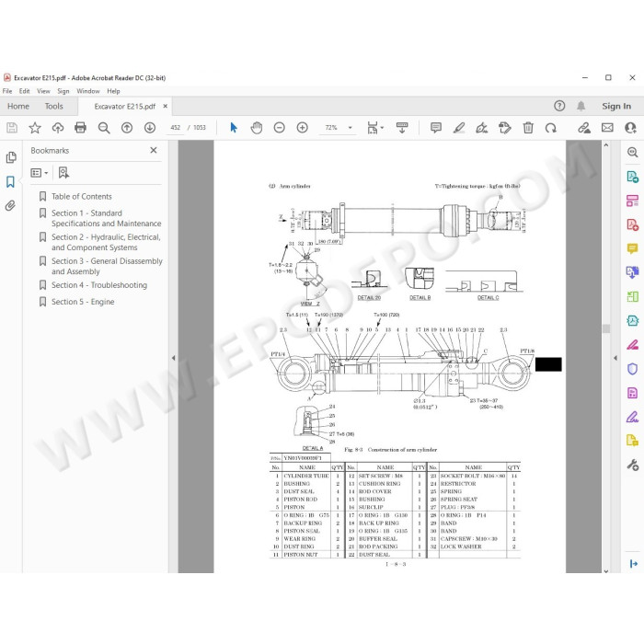
Task: Select the Highlight text pen tool
Action: click(x=459, y=128)
